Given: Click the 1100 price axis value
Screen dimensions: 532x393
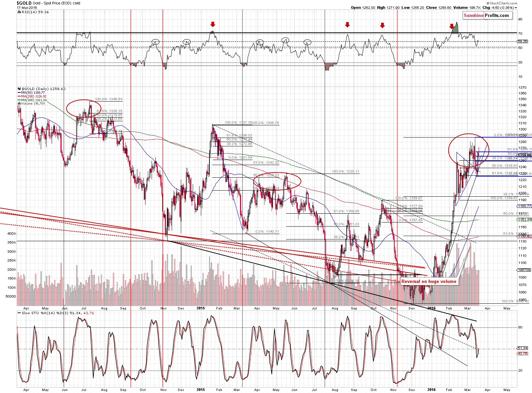Looking at the screenshot, I should pos(522,263).
